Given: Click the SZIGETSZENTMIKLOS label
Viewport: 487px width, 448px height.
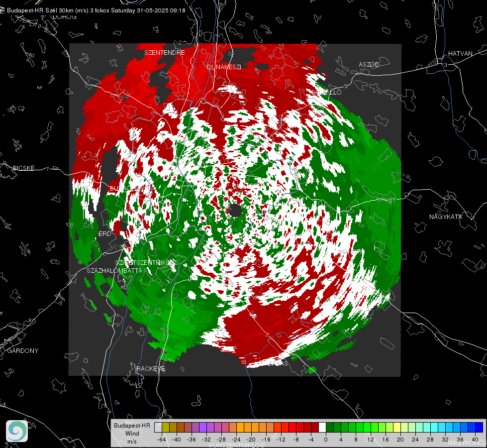Looking at the screenshot, I should [147, 262].
